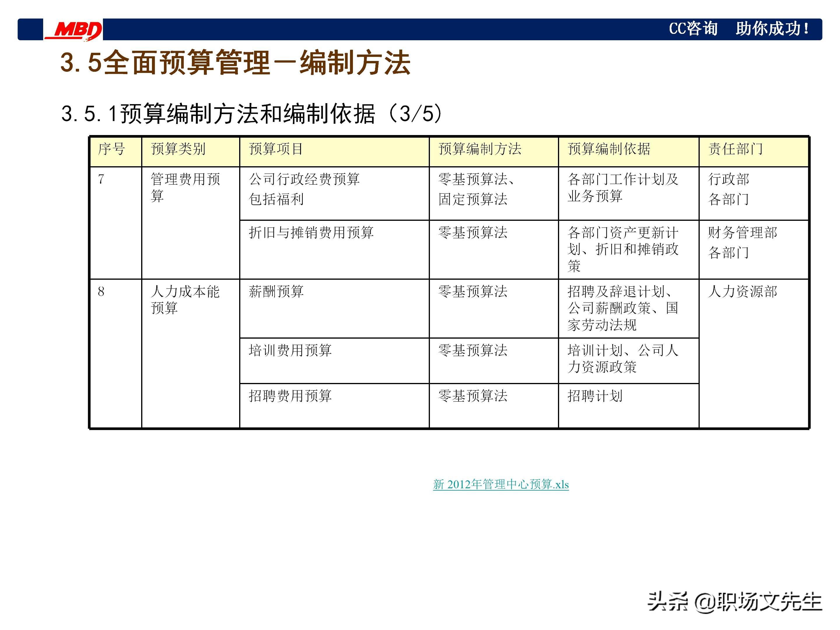Click the 预算项目 column header
The height and width of the screenshot is (630, 840).
tap(335, 151)
